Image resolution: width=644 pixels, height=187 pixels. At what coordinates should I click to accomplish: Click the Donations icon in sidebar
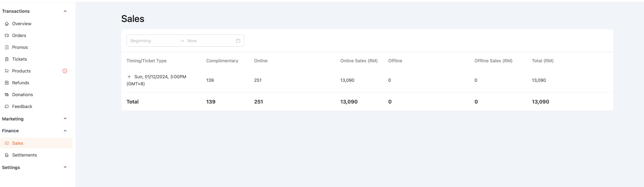pyautogui.click(x=7, y=95)
